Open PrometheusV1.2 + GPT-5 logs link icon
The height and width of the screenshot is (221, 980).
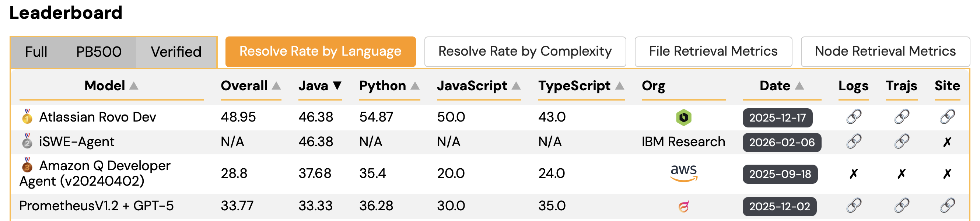click(x=853, y=206)
